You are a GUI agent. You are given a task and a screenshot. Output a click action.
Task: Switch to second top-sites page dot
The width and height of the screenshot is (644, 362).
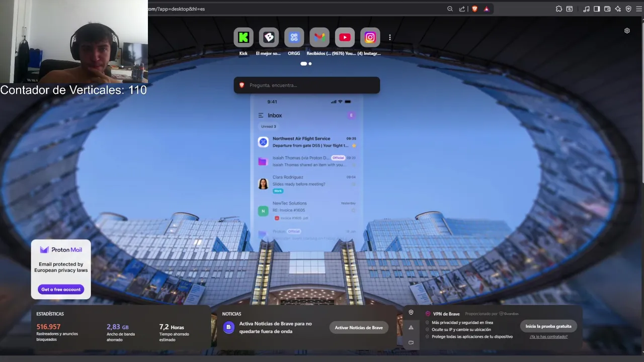[310, 64]
